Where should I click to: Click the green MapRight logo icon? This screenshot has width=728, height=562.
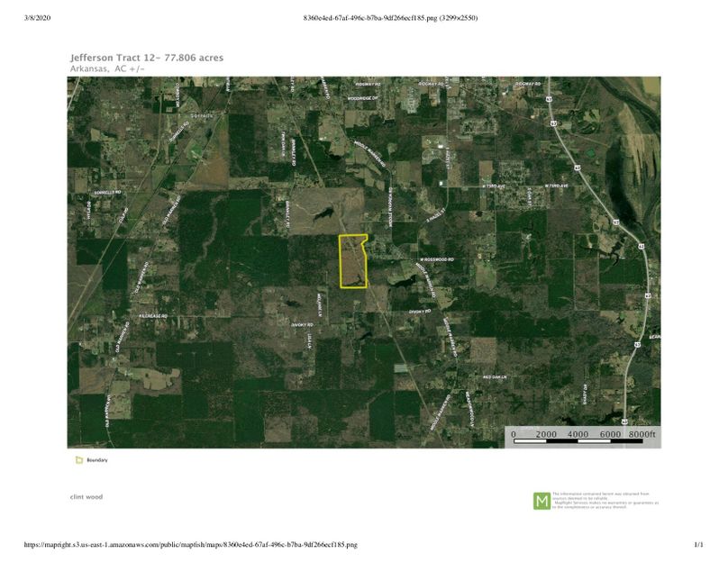[x=541, y=501]
